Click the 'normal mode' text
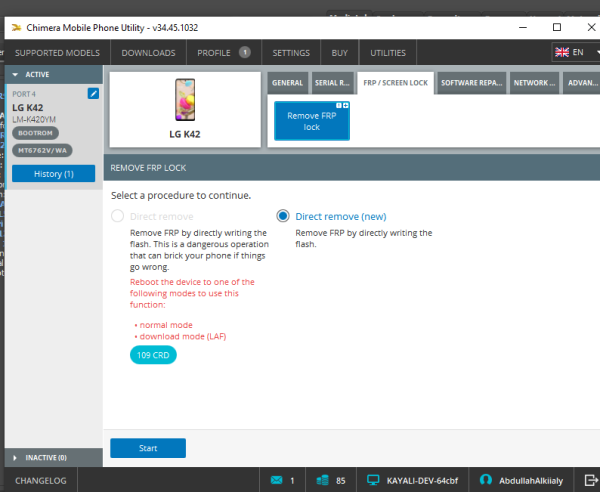Viewport: 600px width, 492px height. [166, 325]
